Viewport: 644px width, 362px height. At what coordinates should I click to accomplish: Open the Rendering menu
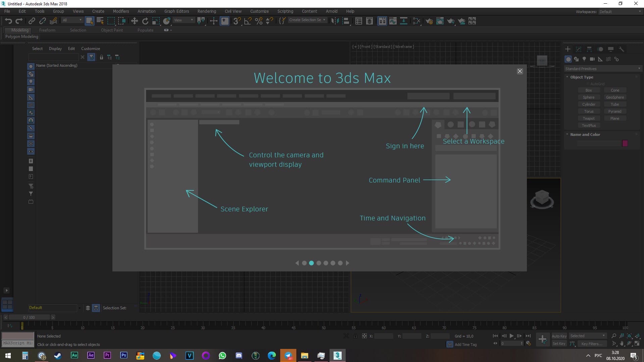[x=206, y=11]
